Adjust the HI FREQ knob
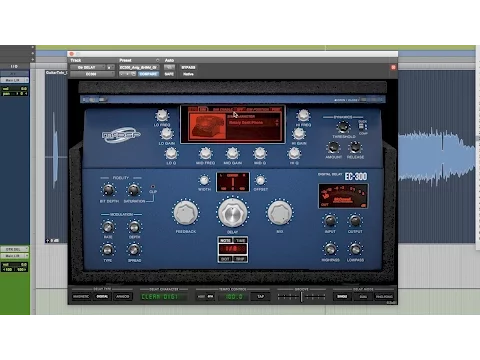This screenshot has height=360, width=480. click(303, 115)
